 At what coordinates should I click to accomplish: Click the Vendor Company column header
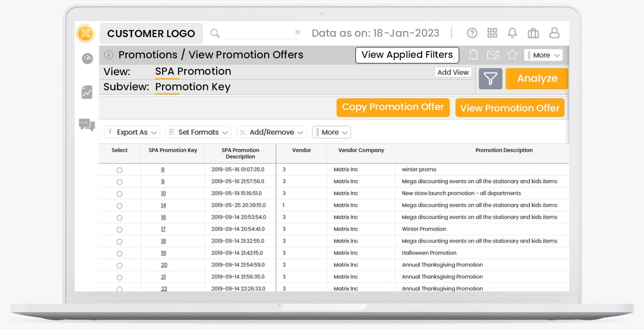pyautogui.click(x=361, y=150)
